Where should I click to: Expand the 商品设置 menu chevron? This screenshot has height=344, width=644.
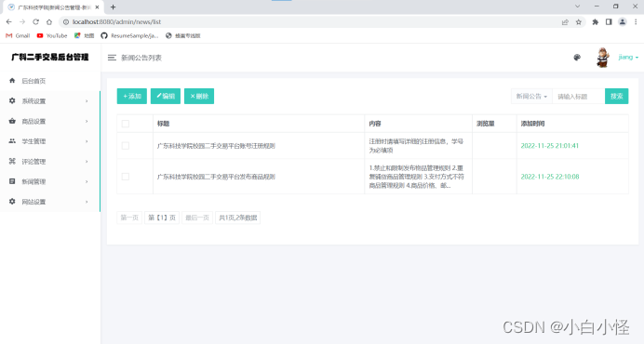click(x=87, y=121)
